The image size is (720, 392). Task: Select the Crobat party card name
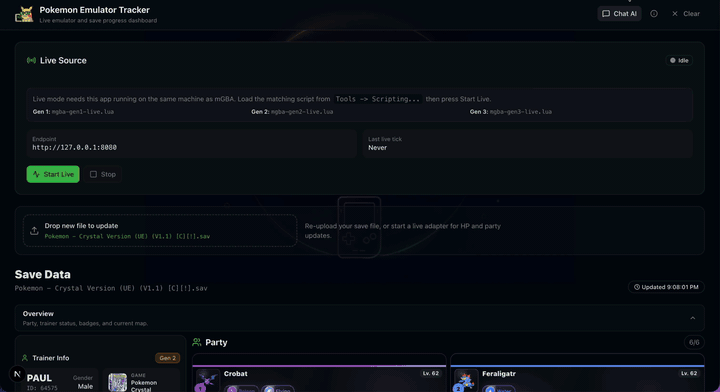click(236, 374)
